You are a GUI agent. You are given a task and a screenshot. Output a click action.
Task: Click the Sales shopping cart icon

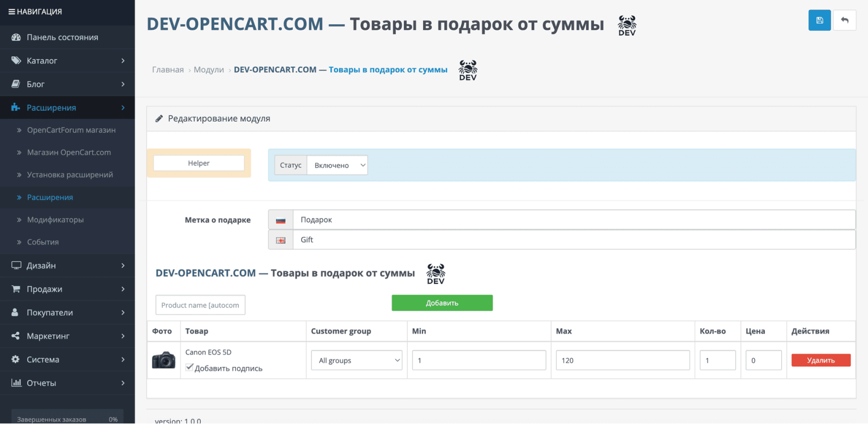[x=16, y=289]
